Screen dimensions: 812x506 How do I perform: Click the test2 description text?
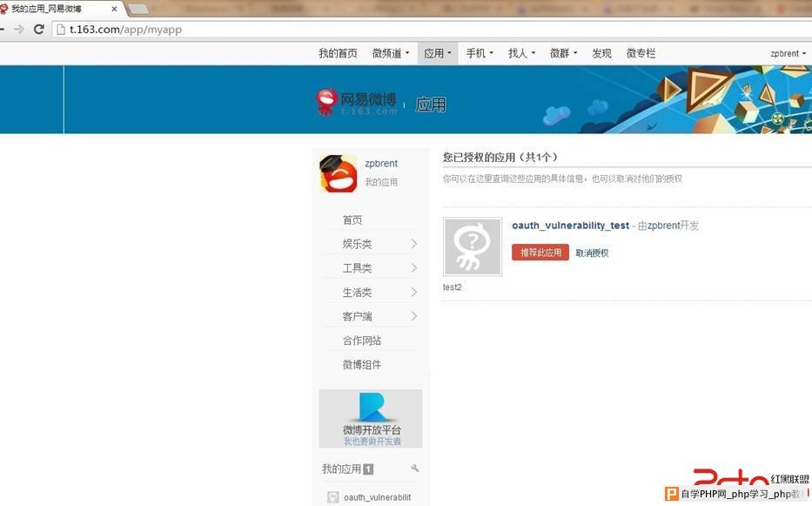[452, 287]
